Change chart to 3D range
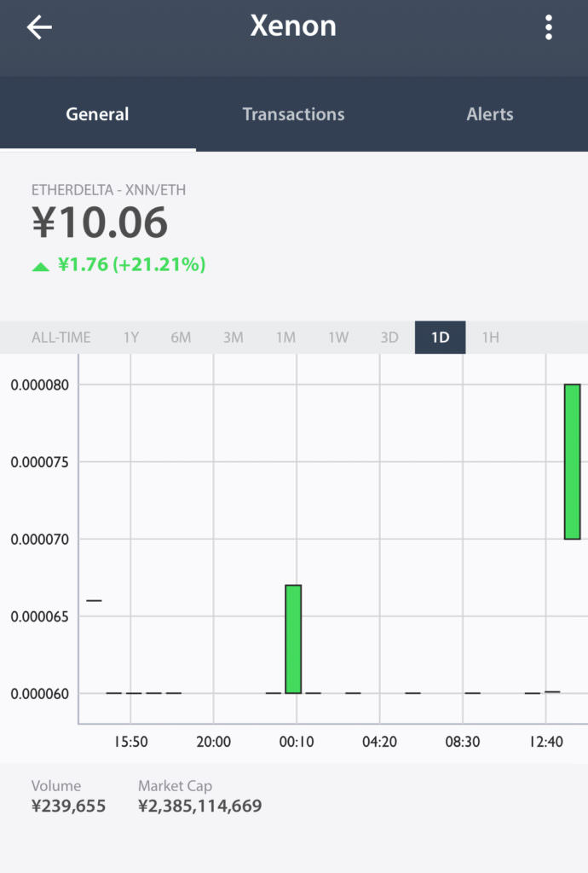The width and height of the screenshot is (588, 873). tap(389, 338)
